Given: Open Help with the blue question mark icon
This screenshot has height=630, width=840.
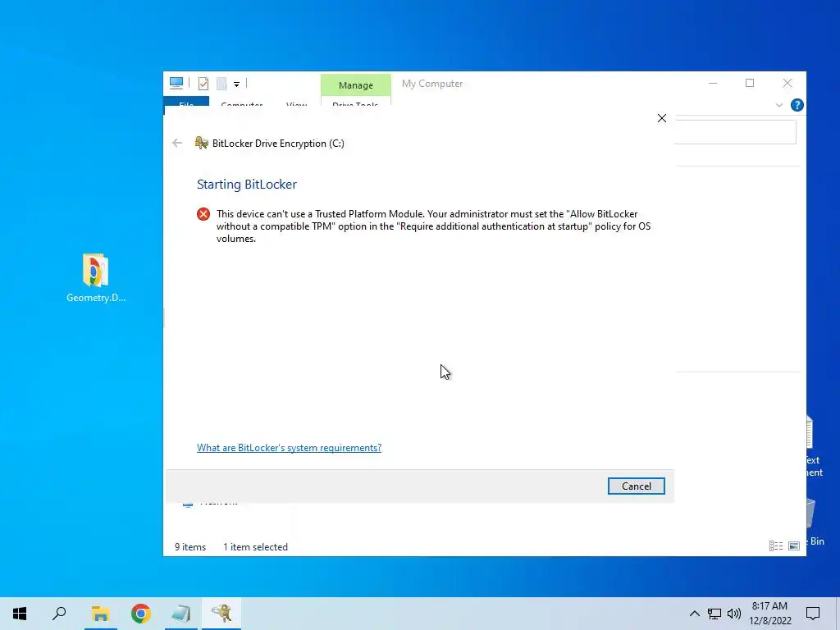Looking at the screenshot, I should 797,105.
